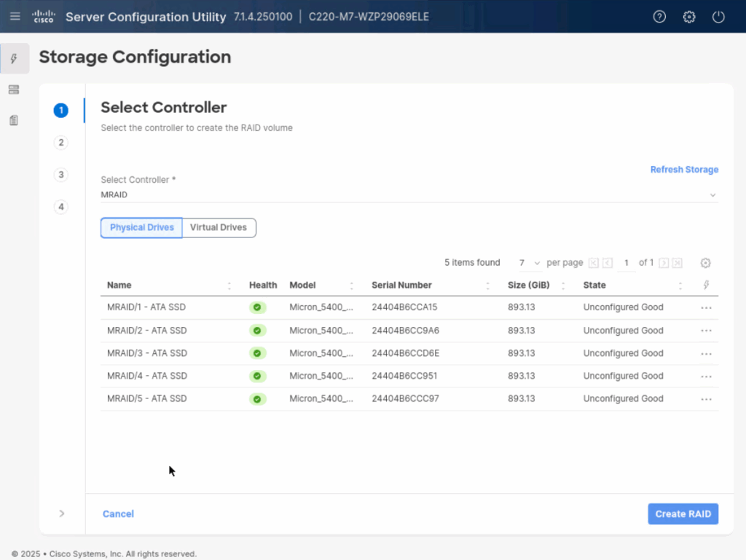This screenshot has width=746, height=560.
Task: Click serial number 24404B6CCA15
Action: click(x=404, y=307)
